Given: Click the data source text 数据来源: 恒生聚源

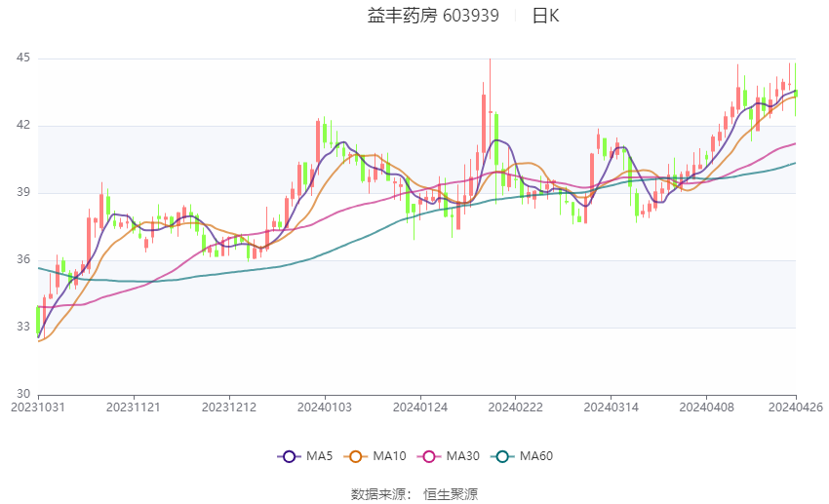Looking at the screenshot, I should click(x=414, y=494).
